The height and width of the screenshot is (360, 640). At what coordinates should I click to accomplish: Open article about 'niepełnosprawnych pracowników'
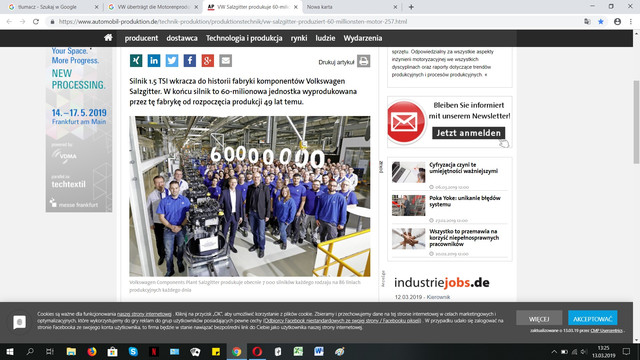click(x=464, y=238)
